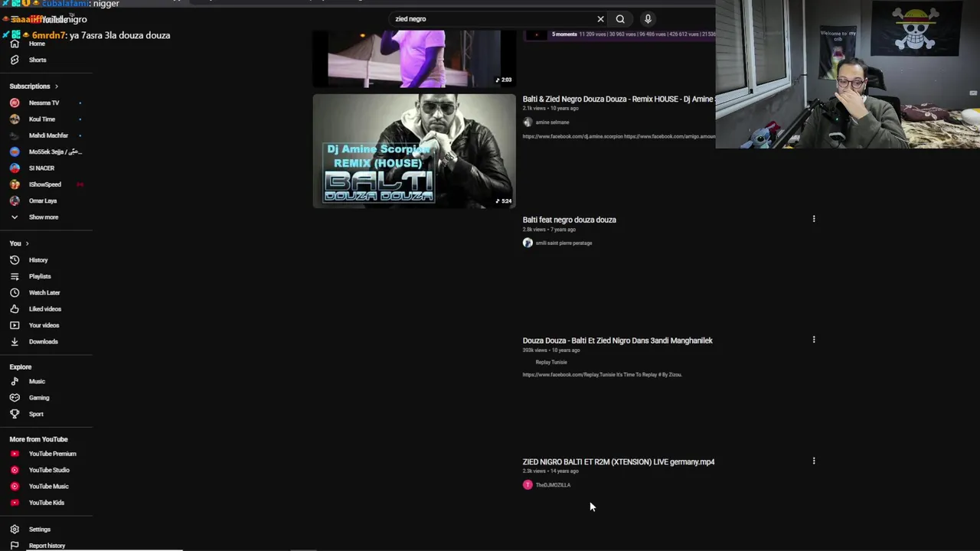Select More from YouTube heading
Screen dimensions: 980x551
[x=38, y=439]
